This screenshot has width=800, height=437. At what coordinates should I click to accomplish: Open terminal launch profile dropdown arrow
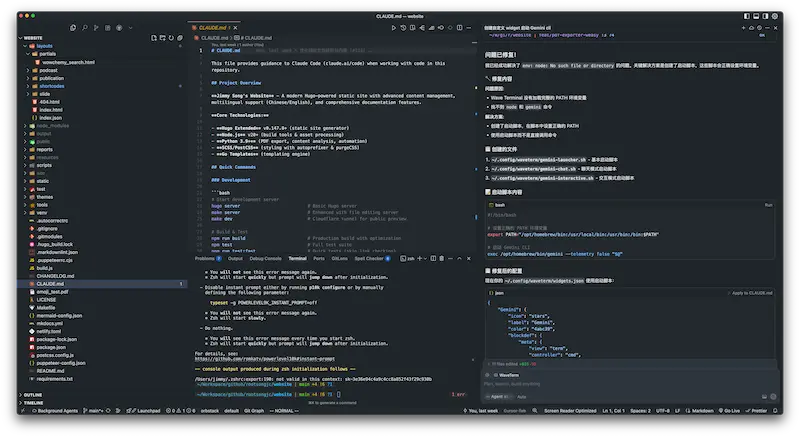426,259
